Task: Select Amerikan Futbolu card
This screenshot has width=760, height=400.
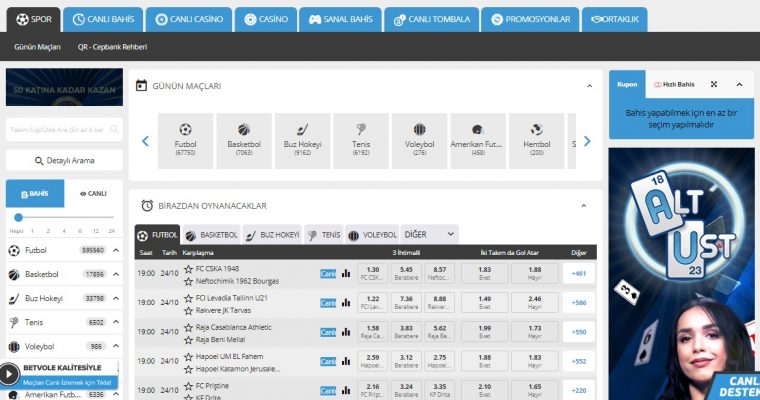Action: coord(478,141)
